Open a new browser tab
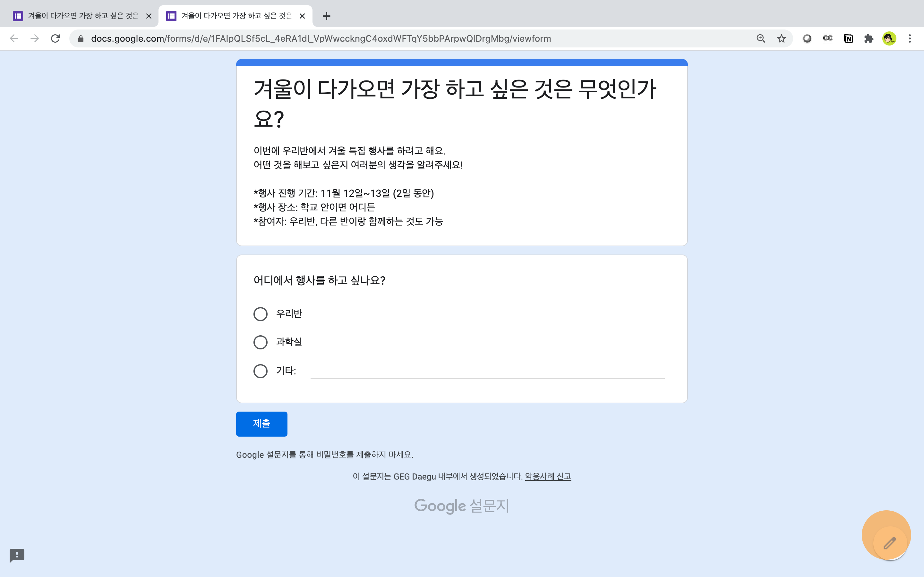Screen dimensions: 924x577 coord(326,16)
